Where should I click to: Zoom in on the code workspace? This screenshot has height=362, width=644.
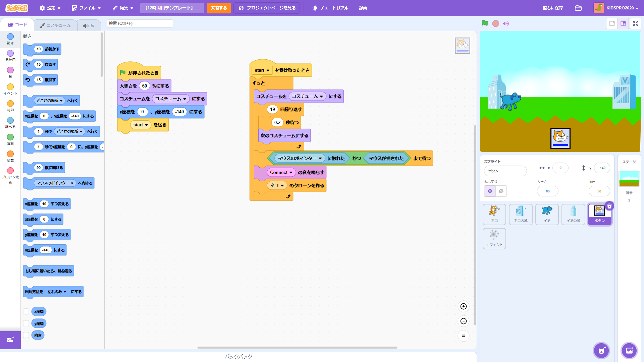[463, 306]
